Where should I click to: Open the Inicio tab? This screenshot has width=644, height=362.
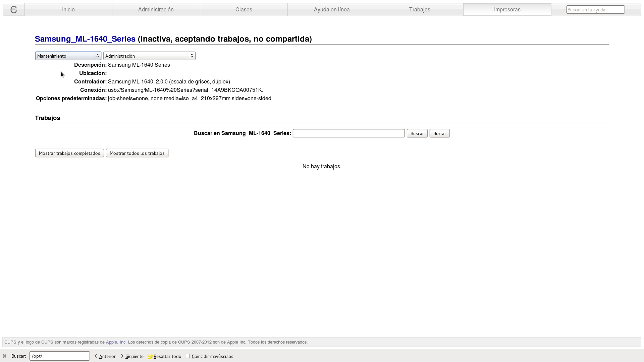[68, 10]
